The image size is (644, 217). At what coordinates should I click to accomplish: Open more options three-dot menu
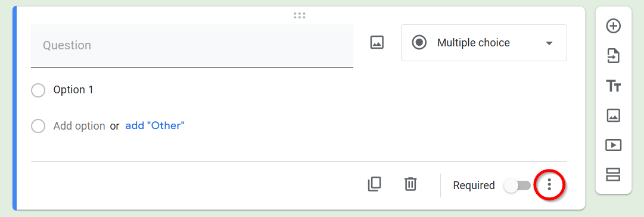coord(549,185)
